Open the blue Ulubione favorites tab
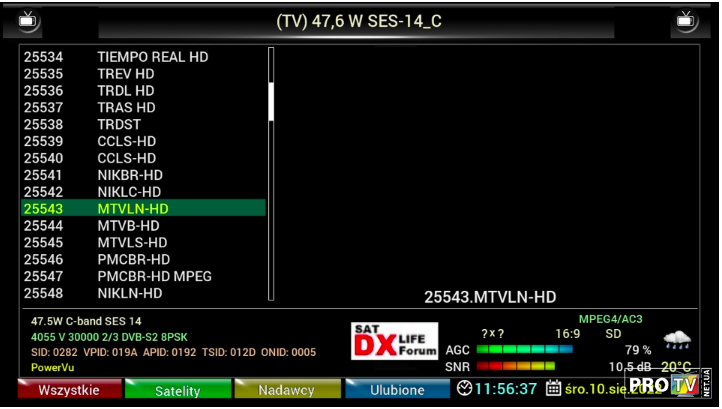This screenshot has height=409, width=722. pyautogui.click(x=397, y=390)
